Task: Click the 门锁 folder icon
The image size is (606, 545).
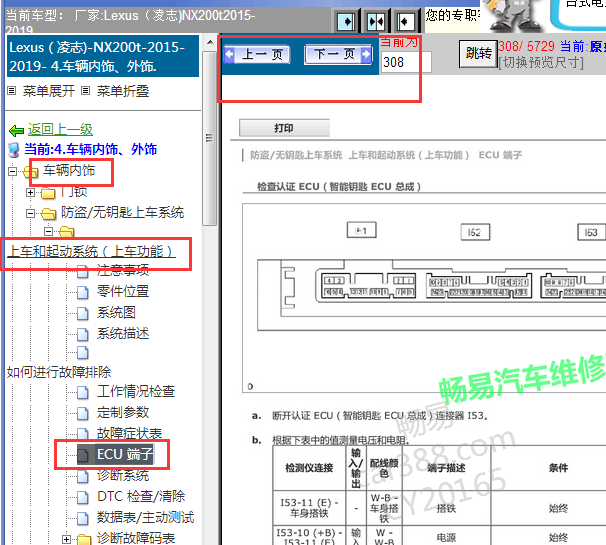Action: (48, 192)
